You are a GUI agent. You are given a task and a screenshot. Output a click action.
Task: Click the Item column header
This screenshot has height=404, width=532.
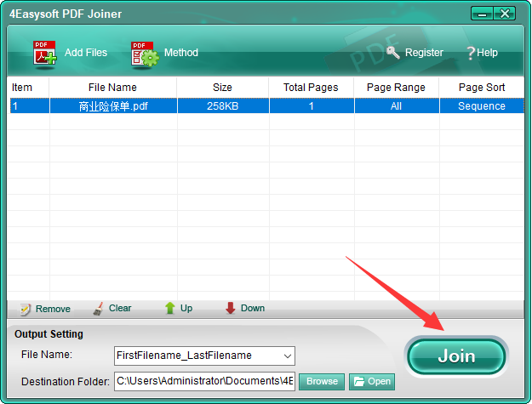pos(28,88)
